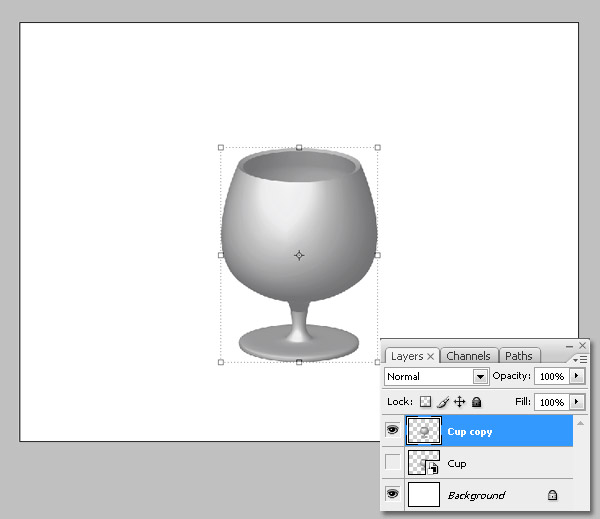
Task: Click the top-right transform handle
Action: point(378,147)
